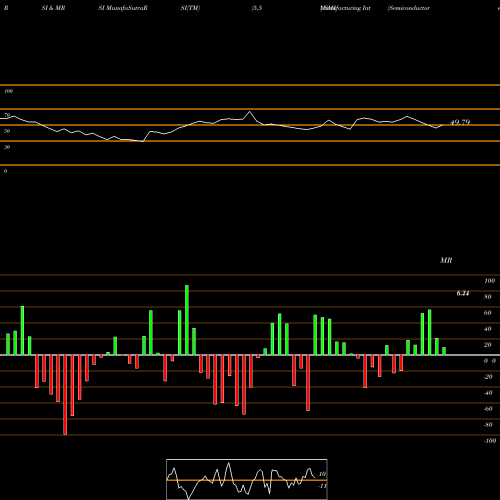Image resolution: width=500 pixels, height=500 pixels.
Task: Click the MR axis label 40
Action: tap(488, 329)
